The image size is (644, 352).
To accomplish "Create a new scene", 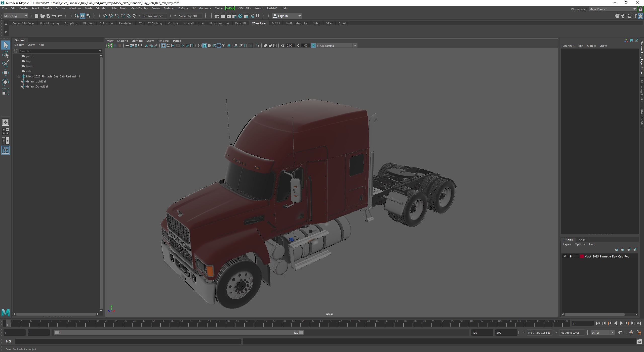I will [36, 16].
